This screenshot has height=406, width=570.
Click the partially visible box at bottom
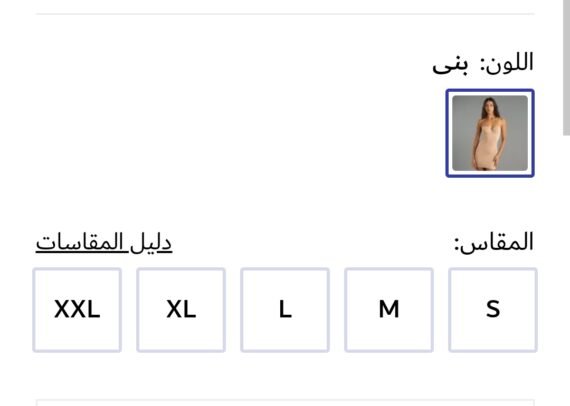pos(285,402)
